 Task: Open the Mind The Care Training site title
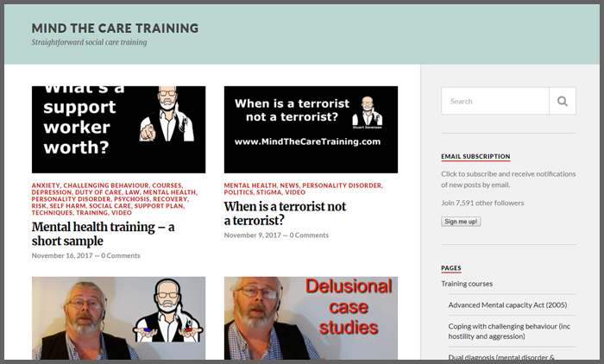[115, 28]
